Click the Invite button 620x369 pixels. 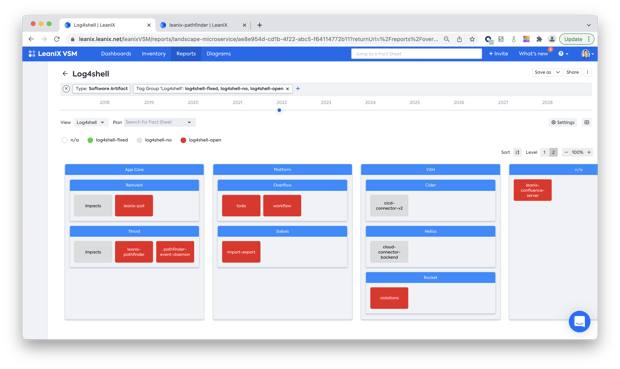pyautogui.click(x=498, y=54)
